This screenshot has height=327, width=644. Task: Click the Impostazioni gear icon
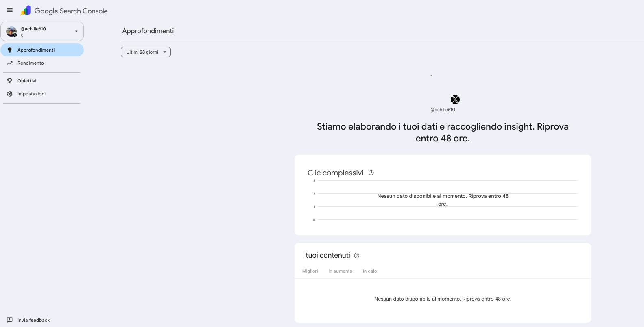pos(10,94)
